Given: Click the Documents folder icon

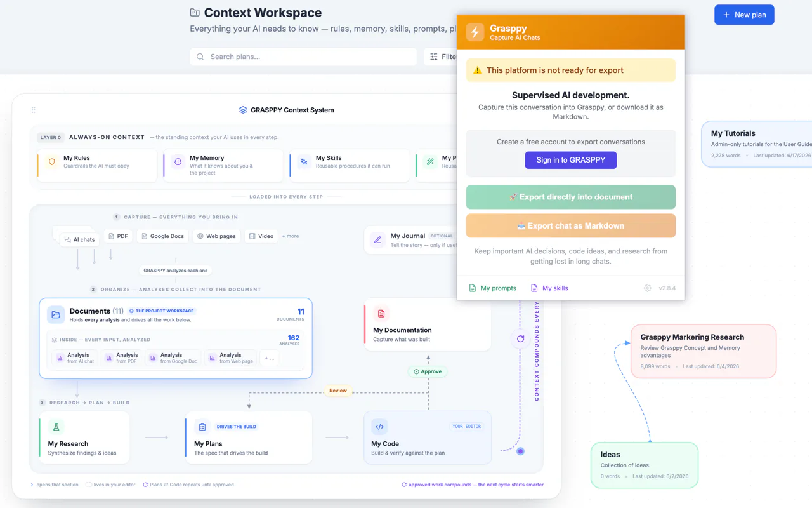Looking at the screenshot, I should [x=56, y=314].
